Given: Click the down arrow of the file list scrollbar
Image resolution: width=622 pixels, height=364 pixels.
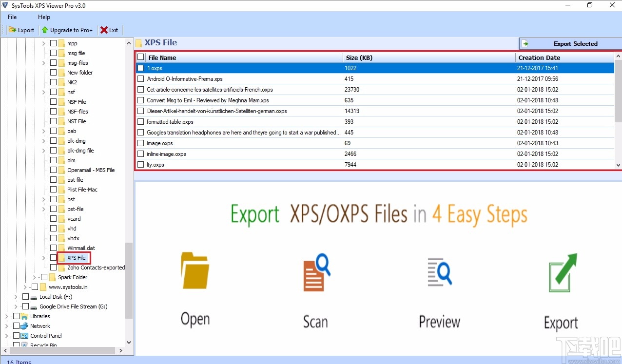Looking at the screenshot, I should pyautogui.click(x=618, y=166).
